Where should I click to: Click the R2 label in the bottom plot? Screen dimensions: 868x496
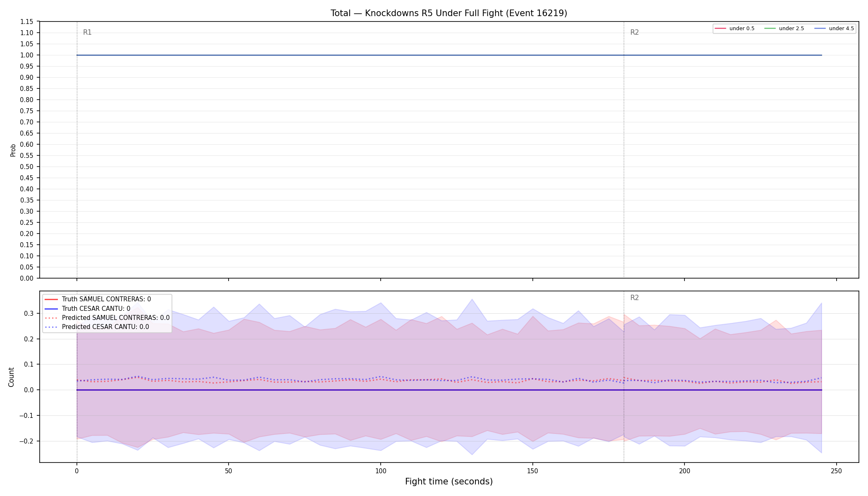(634, 298)
